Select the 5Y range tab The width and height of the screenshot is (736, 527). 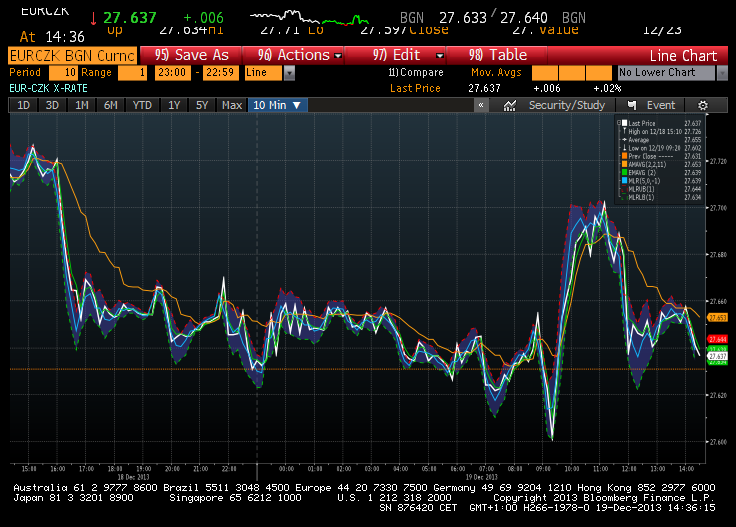(202, 105)
